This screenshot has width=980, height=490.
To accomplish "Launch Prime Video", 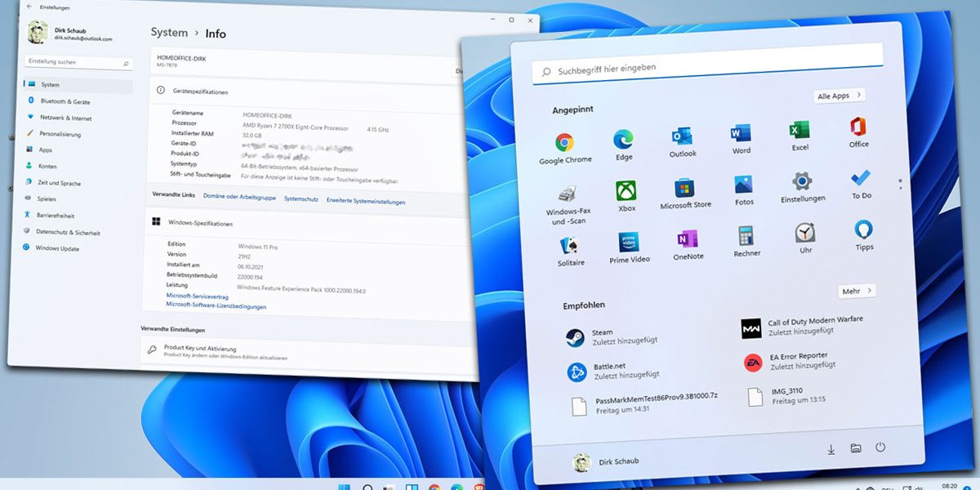I will coord(626,239).
